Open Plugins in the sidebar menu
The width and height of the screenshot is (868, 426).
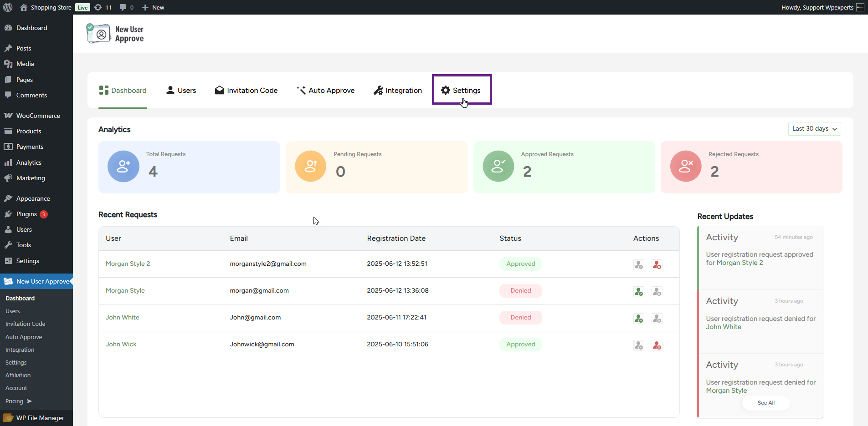[26, 214]
